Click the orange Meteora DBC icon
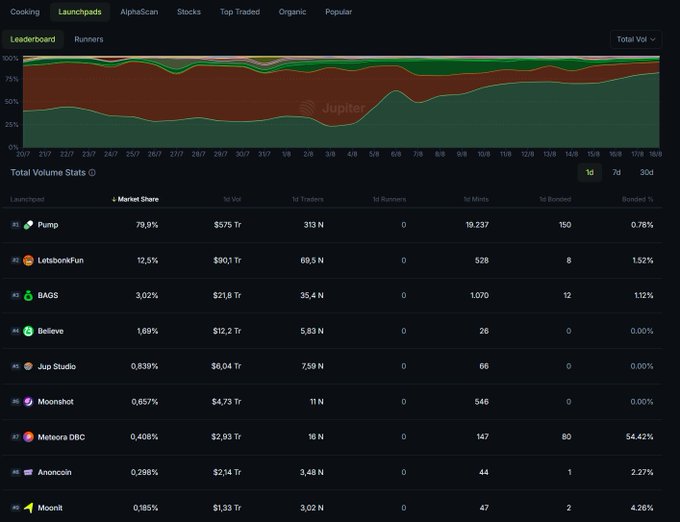This screenshot has width=680, height=522. click(28, 437)
